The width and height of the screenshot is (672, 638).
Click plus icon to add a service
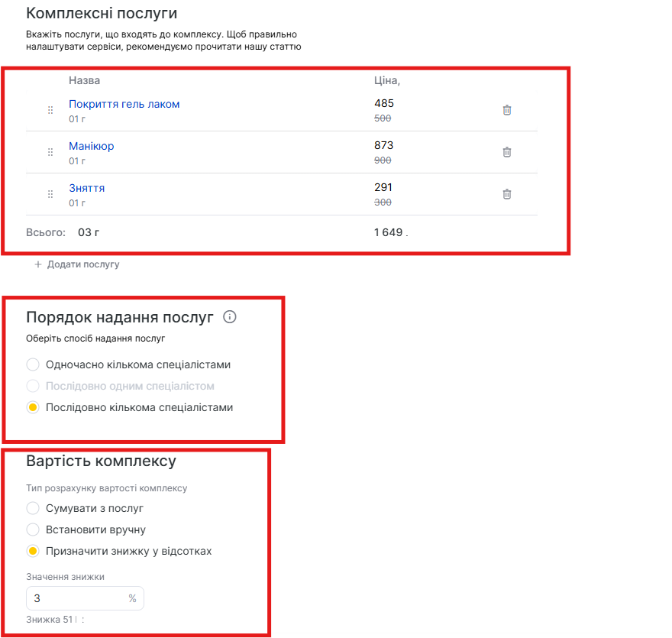coord(38,264)
